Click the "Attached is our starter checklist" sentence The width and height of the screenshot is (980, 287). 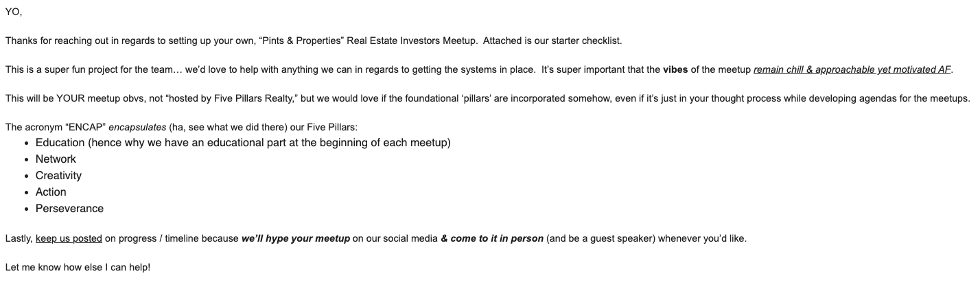coord(552,41)
